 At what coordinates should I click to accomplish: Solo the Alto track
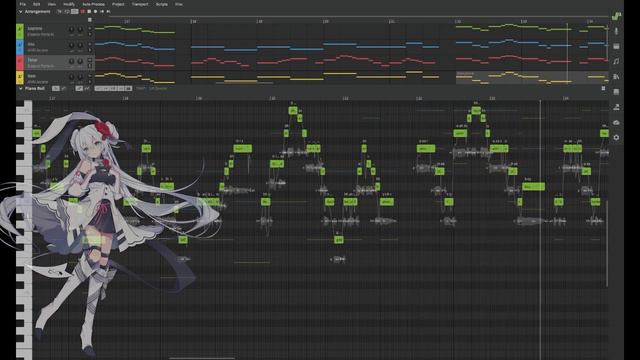pos(90,50)
